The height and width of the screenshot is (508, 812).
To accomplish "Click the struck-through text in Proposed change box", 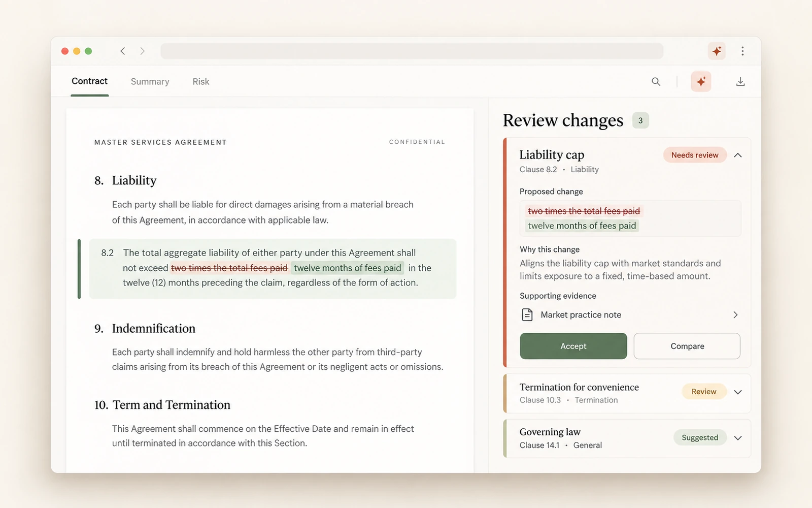I will coord(584,211).
